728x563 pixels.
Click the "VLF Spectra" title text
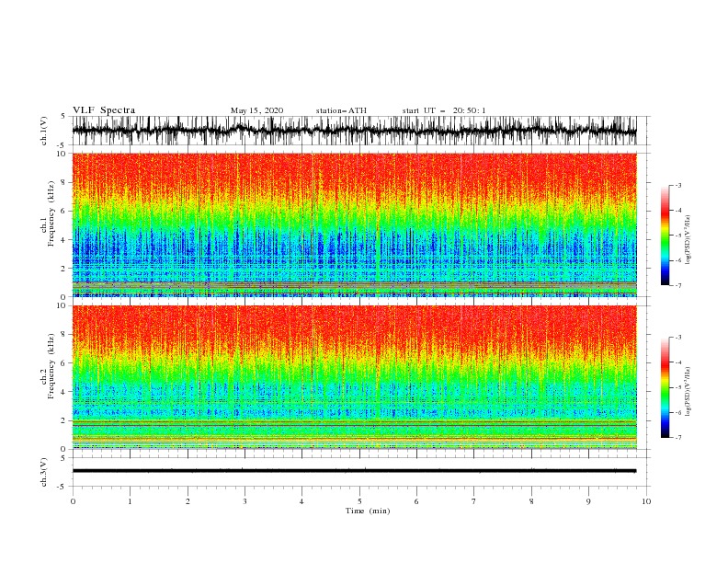click(104, 110)
